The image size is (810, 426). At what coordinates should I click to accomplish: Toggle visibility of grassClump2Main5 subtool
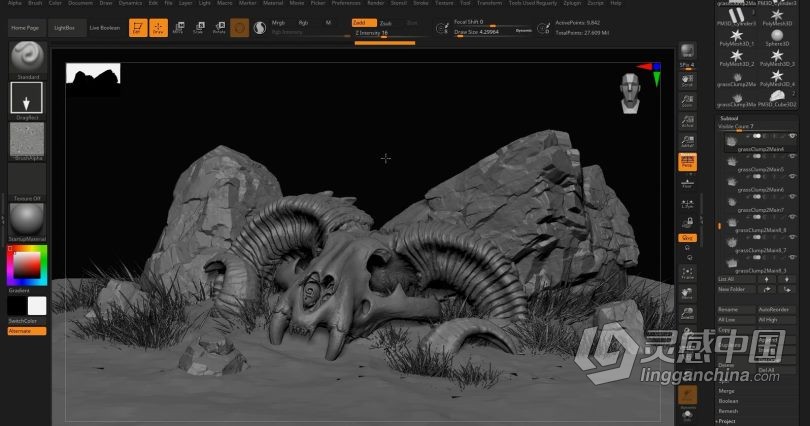click(792, 156)
